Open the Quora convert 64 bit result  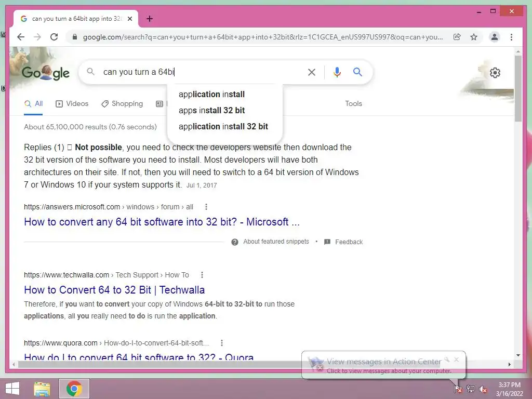(139, 356)
